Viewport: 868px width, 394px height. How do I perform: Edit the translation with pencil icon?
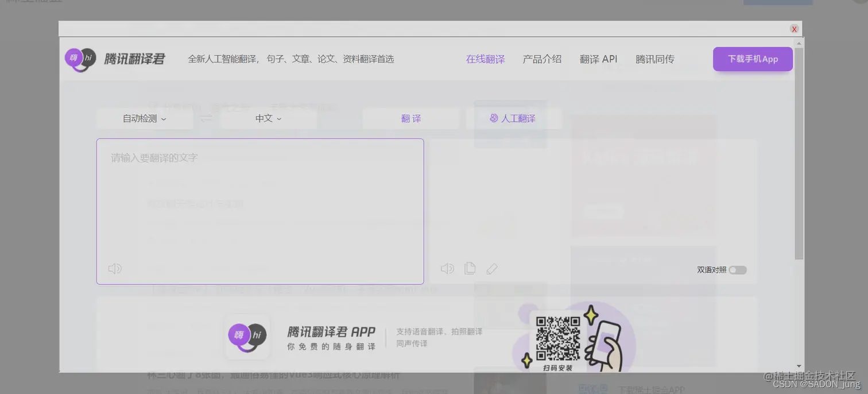(492, 269)
